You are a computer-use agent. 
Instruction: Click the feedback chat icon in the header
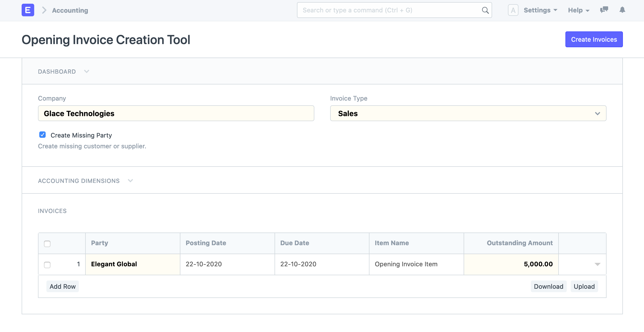coord(604,10)
